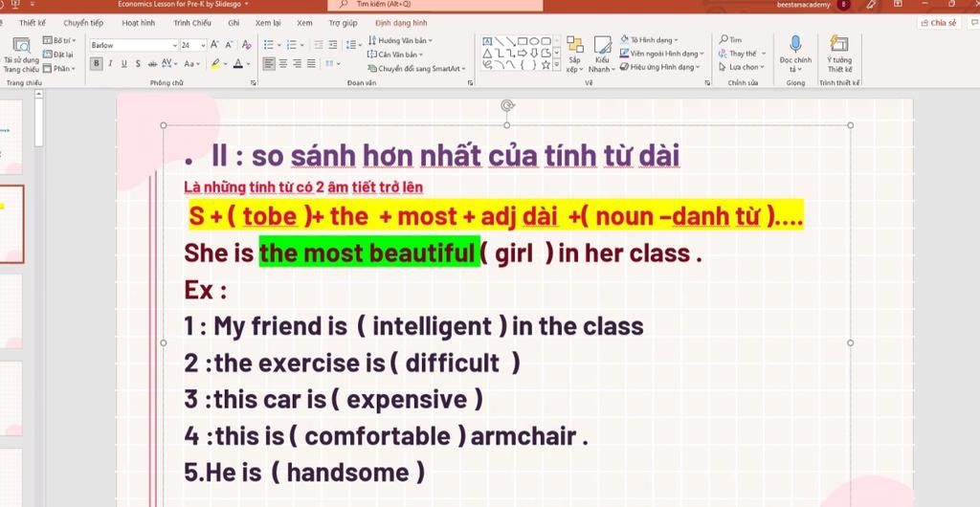Select the current slide thumbnail with red border
Viewport: 980px width, 507px height.
(x=11, y=224)
